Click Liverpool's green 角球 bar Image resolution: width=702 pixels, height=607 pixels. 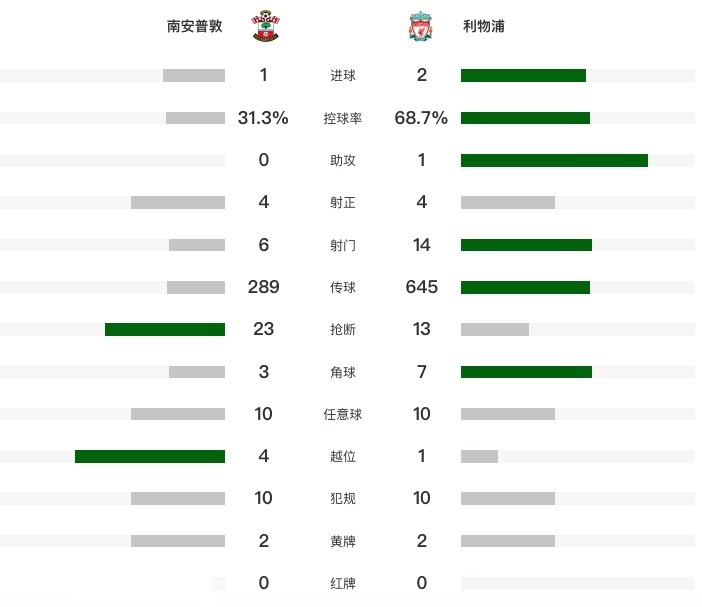pos(526,372)
